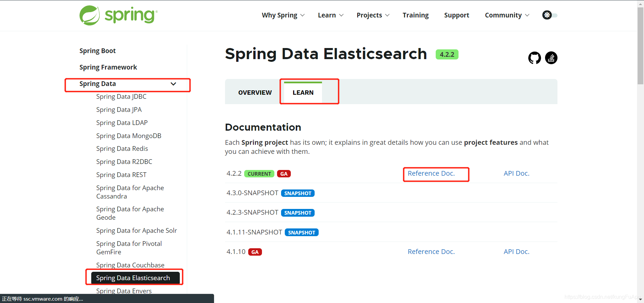This screenshot has height=303, width=644.
Task: Select Spring Data LDAP
Action: (122, 123)
